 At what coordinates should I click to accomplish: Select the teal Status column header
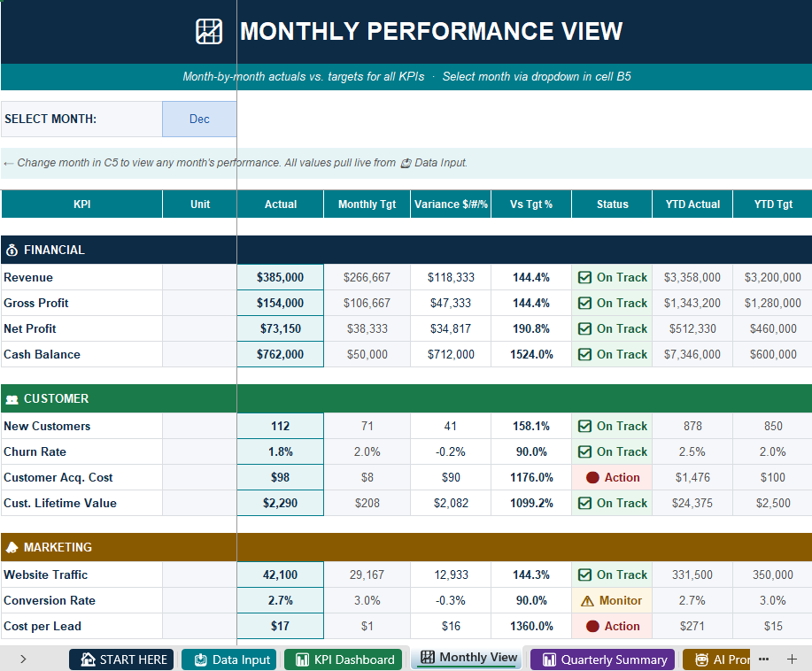pos(612,204)
